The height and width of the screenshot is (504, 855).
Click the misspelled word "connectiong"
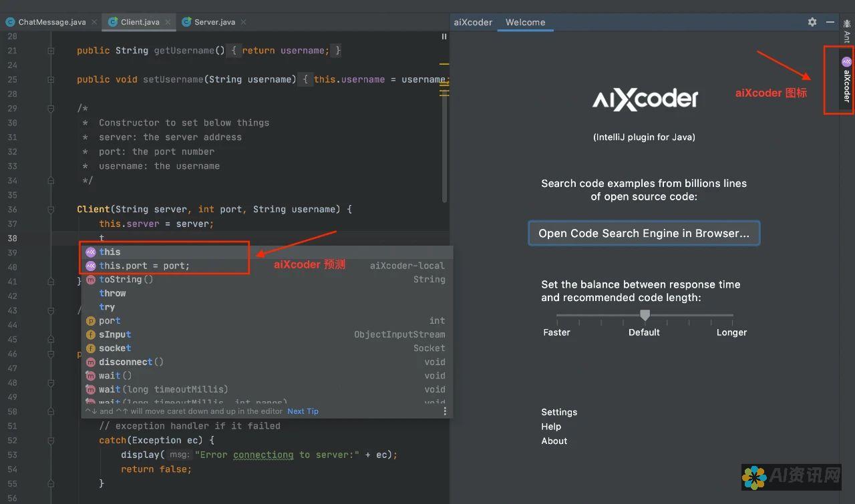(x=263, y=455)
